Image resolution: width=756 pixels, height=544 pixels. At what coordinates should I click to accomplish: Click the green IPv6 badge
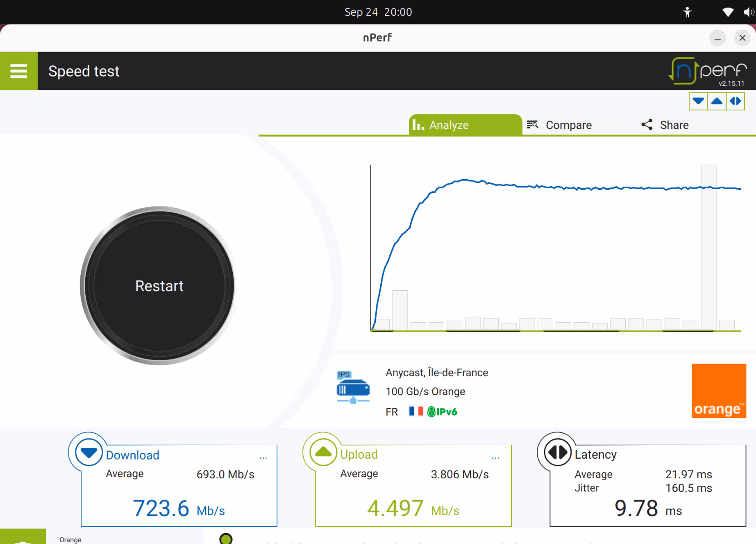coord(442,412)
